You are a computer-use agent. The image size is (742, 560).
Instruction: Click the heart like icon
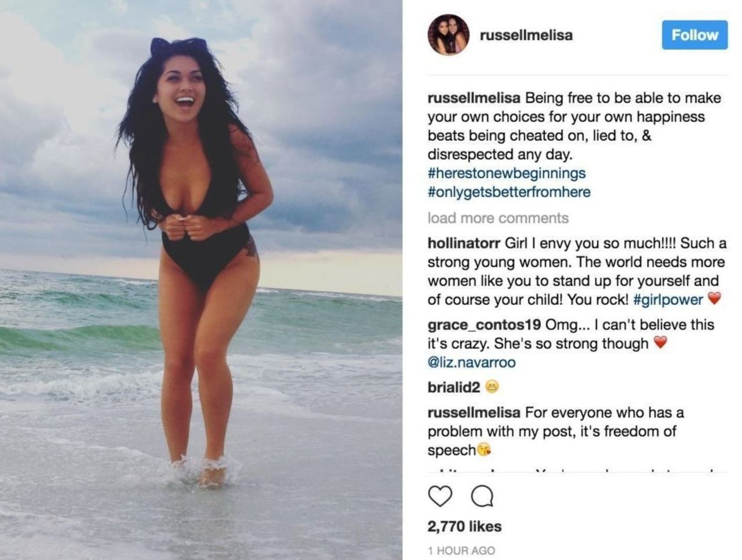[x=440, y=496]
